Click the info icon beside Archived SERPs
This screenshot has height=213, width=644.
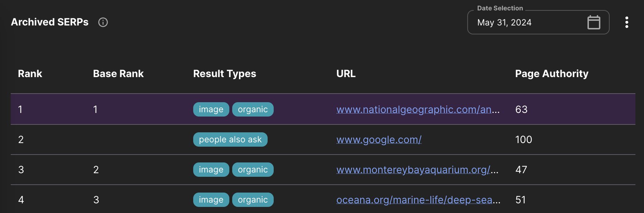point(103,22)
